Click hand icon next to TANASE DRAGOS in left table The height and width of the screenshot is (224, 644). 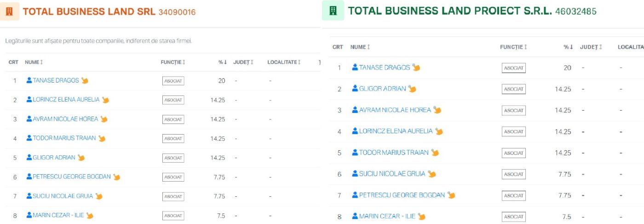(x=85, y=80)
